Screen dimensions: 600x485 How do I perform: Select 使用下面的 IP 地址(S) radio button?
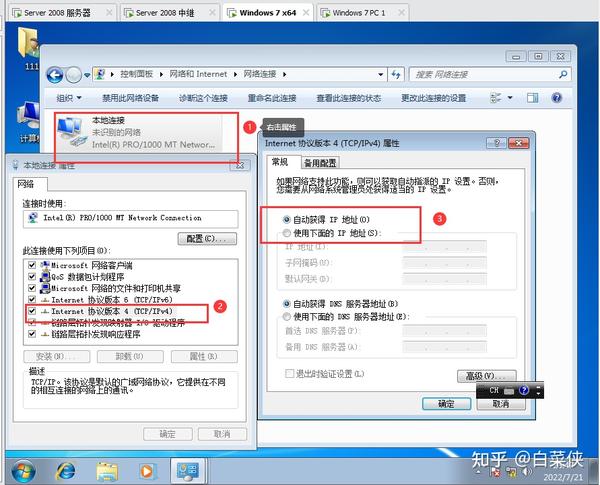point(287,233)
